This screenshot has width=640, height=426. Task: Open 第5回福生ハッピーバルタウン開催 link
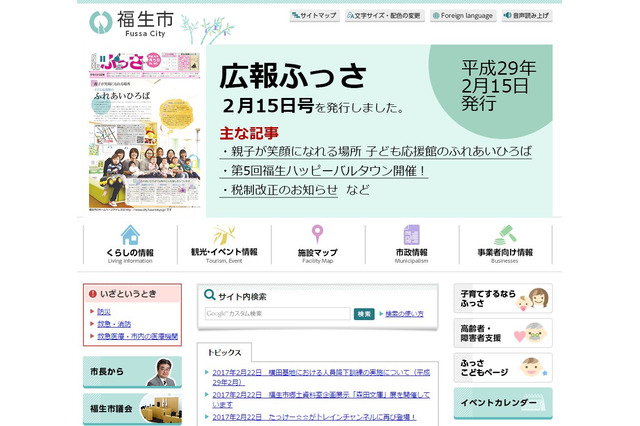[x=324, y=171]
